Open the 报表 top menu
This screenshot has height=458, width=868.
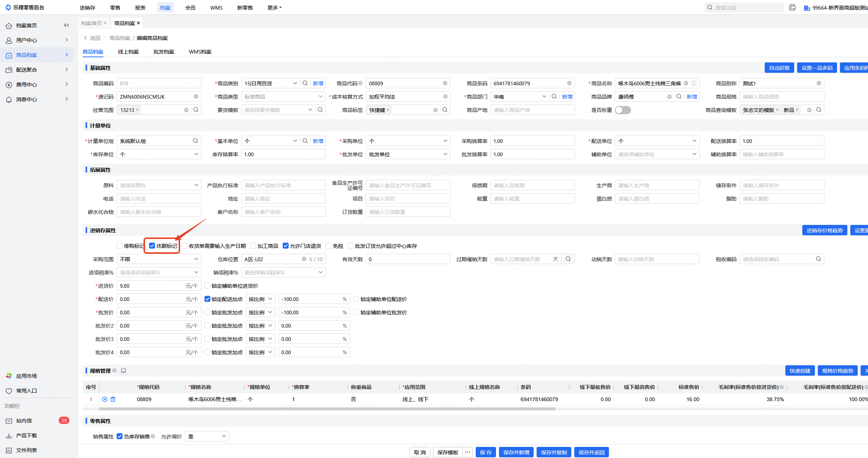[x=140, y=7]
